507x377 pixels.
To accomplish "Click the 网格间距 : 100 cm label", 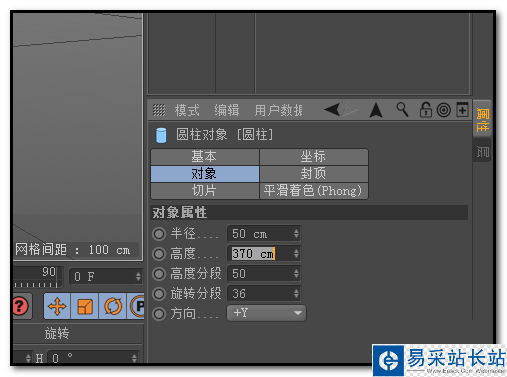I will pos(73,250).
